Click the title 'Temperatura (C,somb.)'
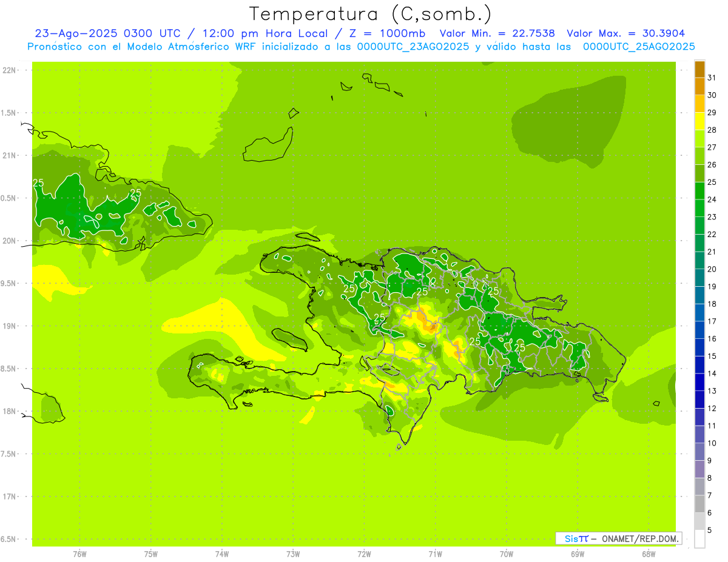728x562 pixels. [371, 14]
